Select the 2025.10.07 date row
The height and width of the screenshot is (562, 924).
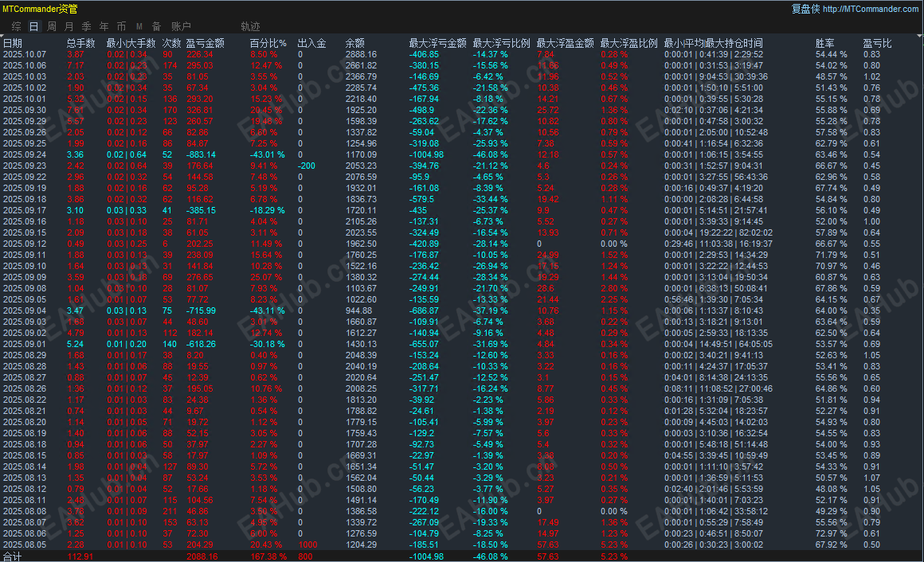(x=24, y=54)
